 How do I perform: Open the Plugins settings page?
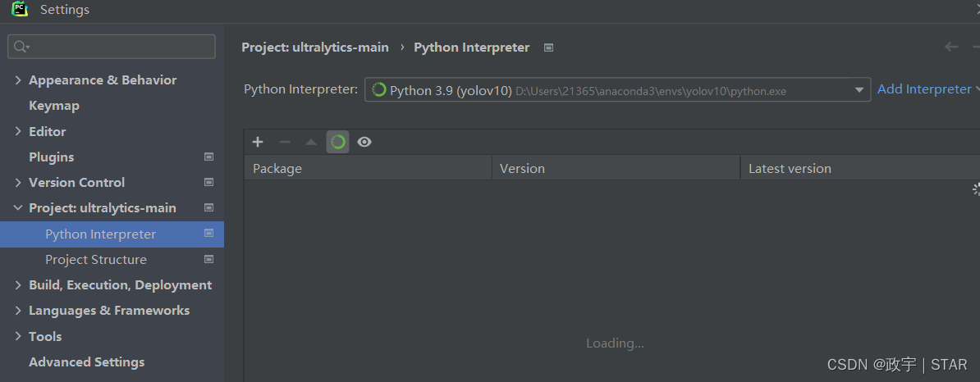(51, 157)
